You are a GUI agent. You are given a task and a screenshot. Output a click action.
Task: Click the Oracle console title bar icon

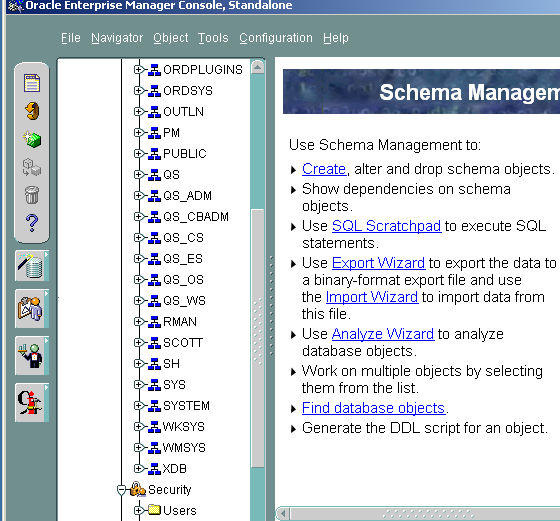[15, 5]
